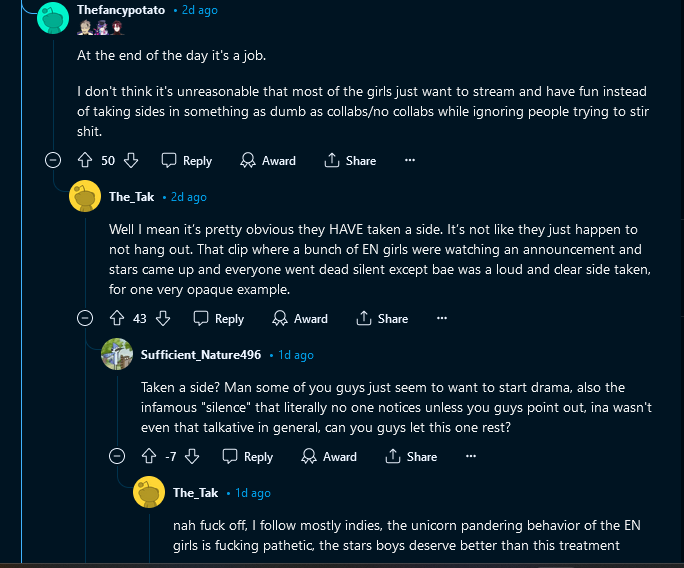Reply to Thefancypotato's comment

186,160
